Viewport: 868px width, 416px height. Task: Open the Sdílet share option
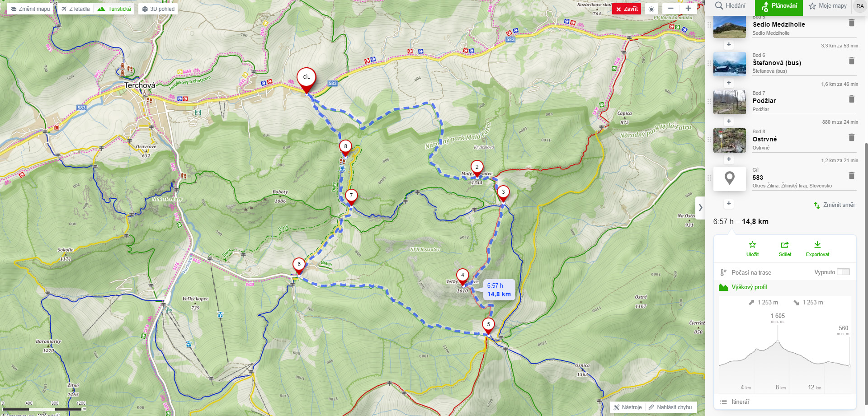click(x=785, y=245)
